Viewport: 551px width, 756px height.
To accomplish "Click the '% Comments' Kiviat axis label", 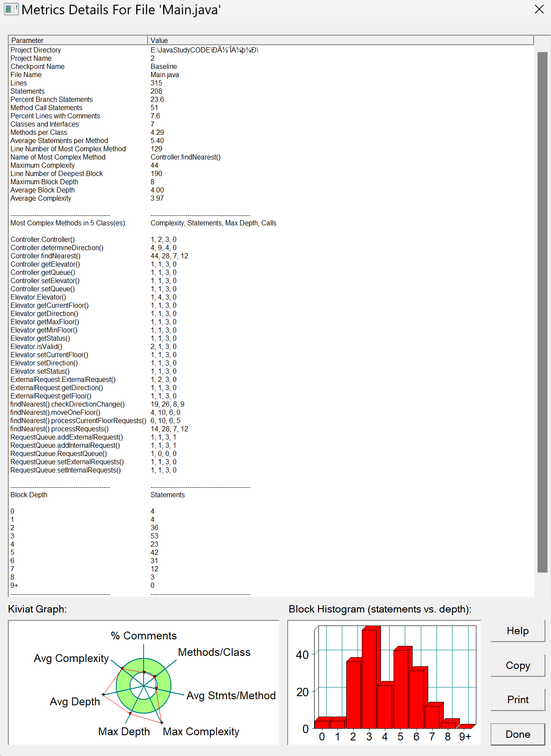I will (144, 636).
